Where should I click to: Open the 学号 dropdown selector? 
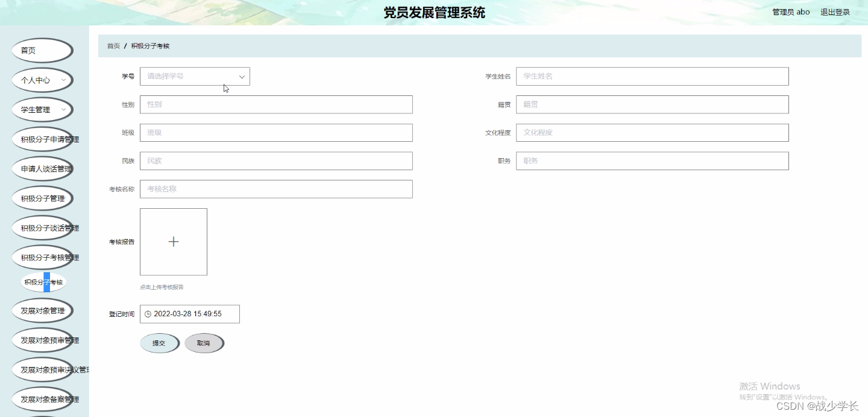[x=194, y=76]
